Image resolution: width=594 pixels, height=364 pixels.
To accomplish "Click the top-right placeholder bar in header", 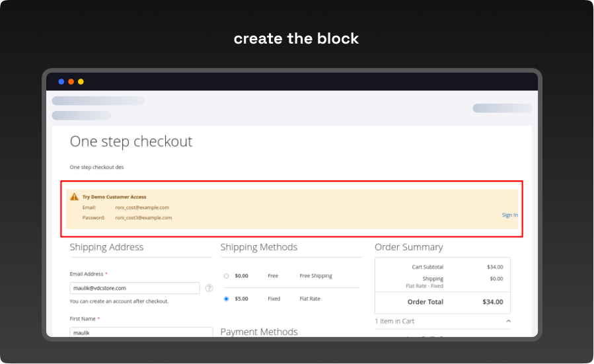I will click(501, 108).
